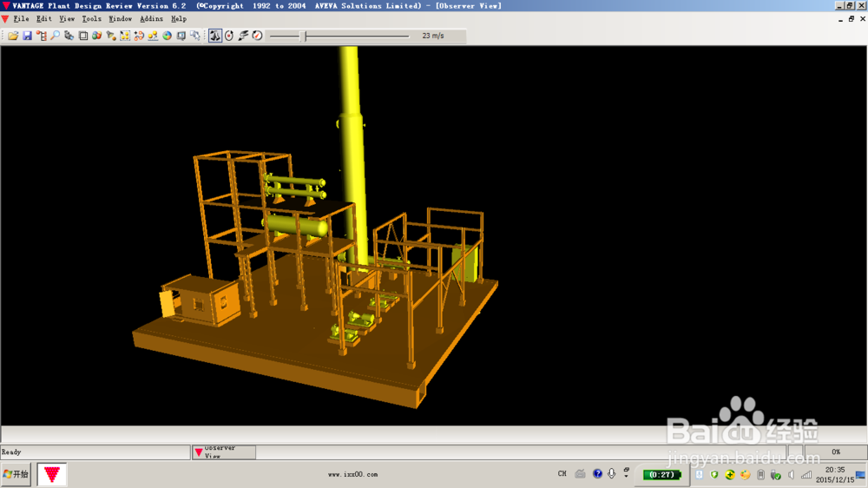Open the colored materials spheres tool
This screenshot has height=488, width=868.
click(x=97, y=36)
